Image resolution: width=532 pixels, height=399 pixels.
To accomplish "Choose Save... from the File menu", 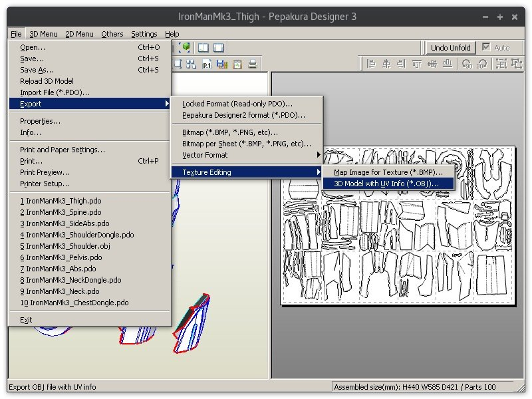I will pos(90,59).
